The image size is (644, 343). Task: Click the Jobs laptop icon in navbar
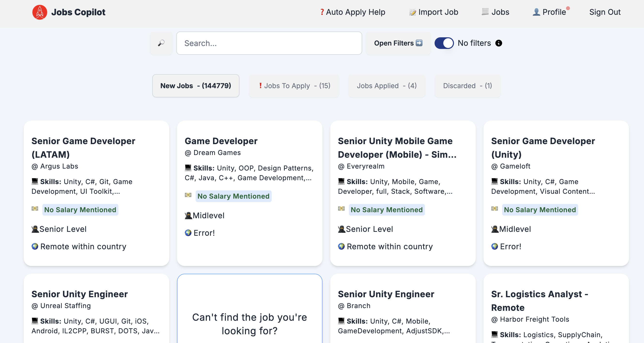[485, 12]
